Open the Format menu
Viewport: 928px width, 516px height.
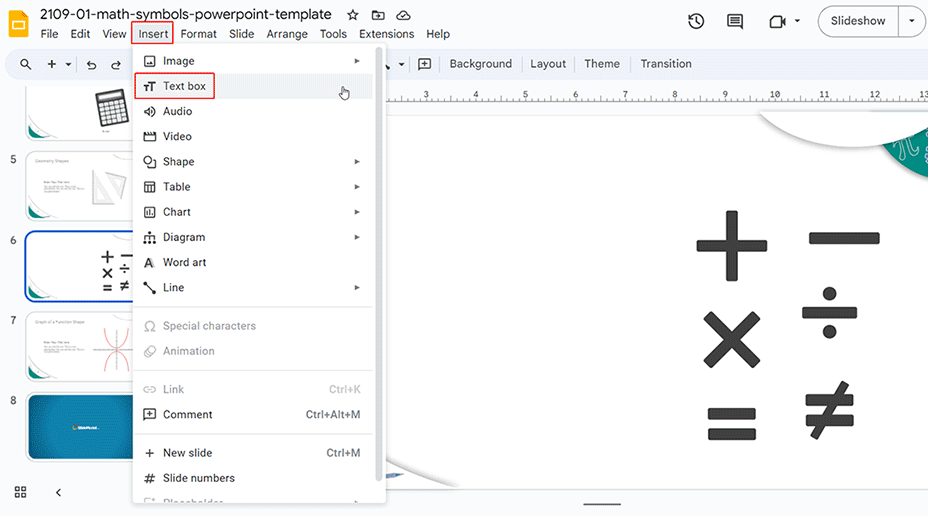[199, 34]
